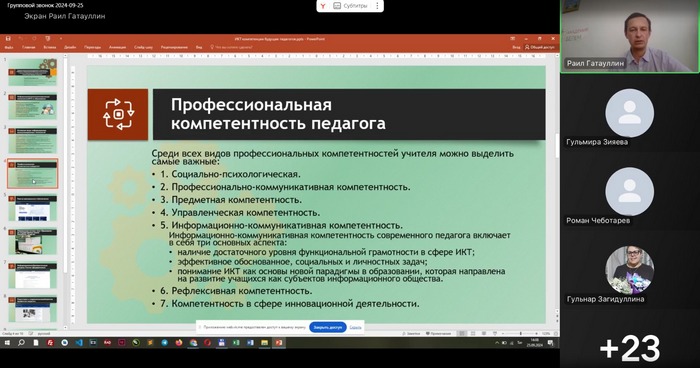Open the three-dots menu next to Субтитры

coord(377,6)
